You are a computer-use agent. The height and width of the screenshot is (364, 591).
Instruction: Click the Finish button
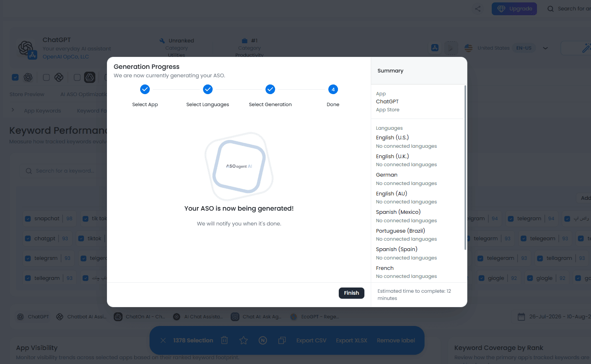coord(351,293)
